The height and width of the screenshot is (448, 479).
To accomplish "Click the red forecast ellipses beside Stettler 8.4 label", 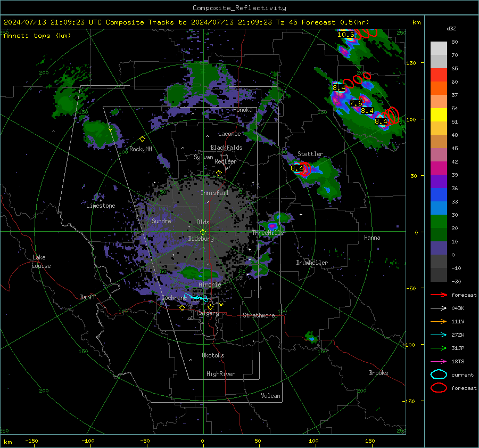I will click(x=305, y=169).
